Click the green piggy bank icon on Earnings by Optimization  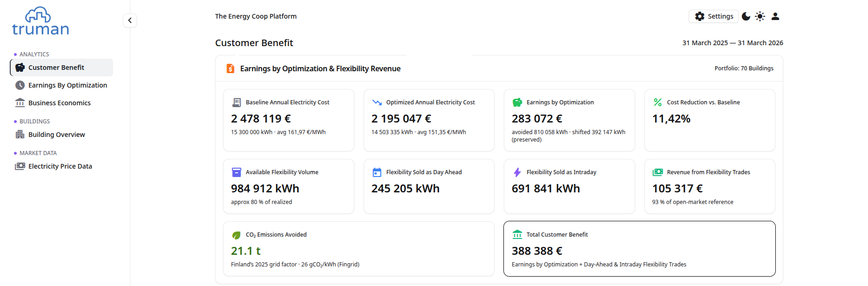517,102
